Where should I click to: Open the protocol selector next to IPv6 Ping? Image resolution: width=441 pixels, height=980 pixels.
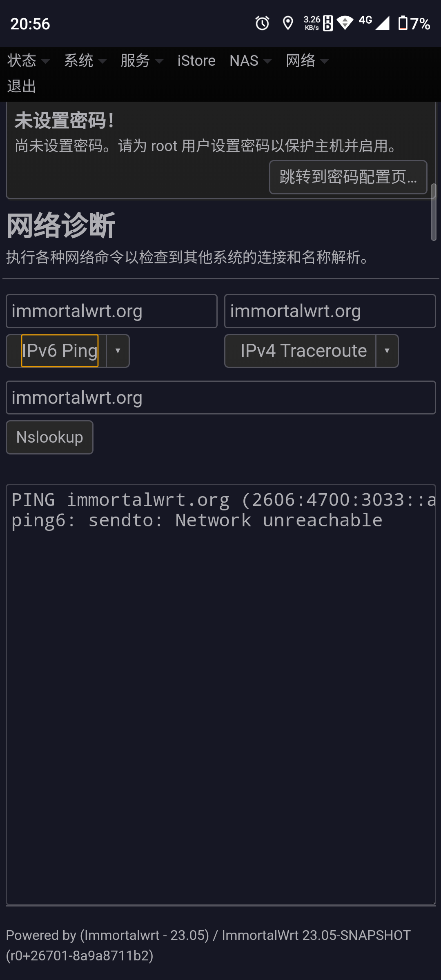(x=117, y=350)
